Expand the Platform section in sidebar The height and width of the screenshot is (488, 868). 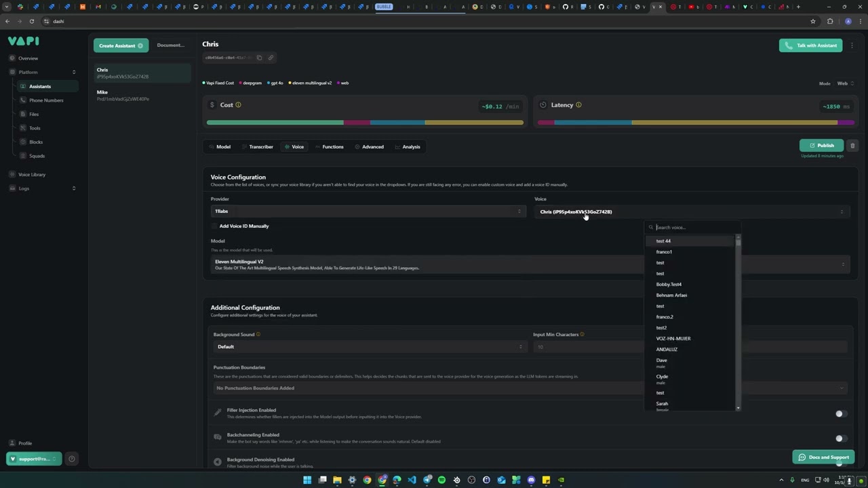43,72
